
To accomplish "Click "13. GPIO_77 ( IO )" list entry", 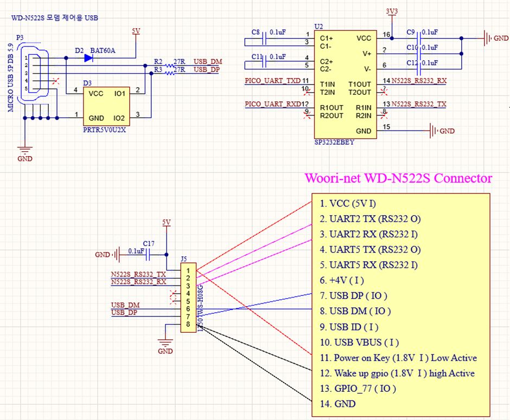I will click(x=358, y=389).
